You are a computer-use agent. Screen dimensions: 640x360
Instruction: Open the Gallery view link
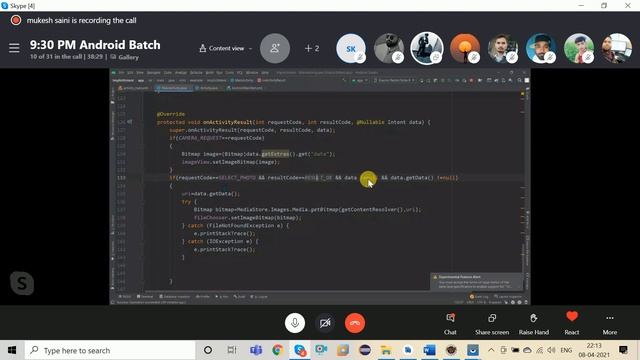pyautogui.click(x=124, y=57)
